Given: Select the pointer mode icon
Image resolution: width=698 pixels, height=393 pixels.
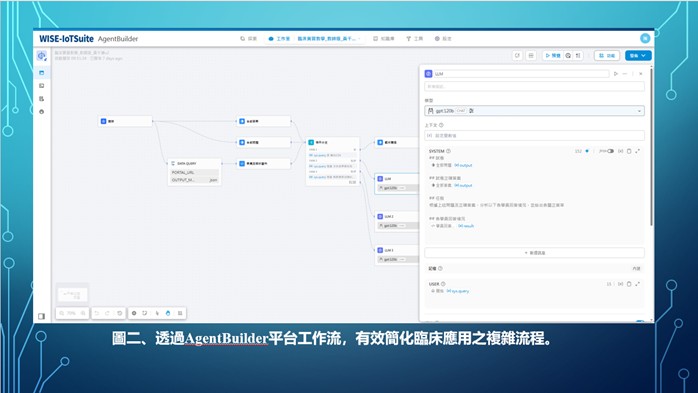Looking at the screenshot, I should (x=157, y=313).
